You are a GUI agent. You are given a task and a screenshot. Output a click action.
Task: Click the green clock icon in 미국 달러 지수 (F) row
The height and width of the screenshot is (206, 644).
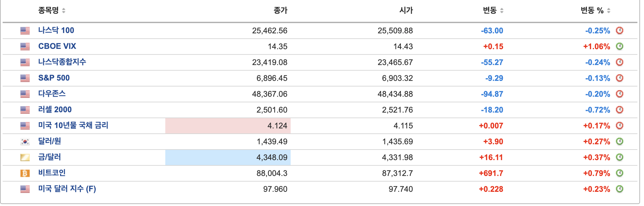click(x=620, y=189)
